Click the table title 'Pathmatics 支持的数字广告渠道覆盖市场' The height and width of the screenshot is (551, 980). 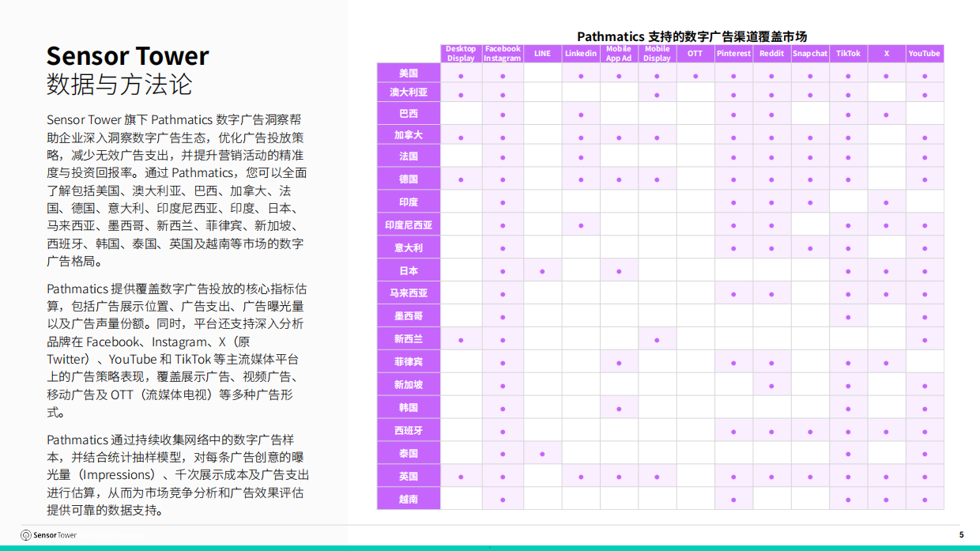click(692, 36)
